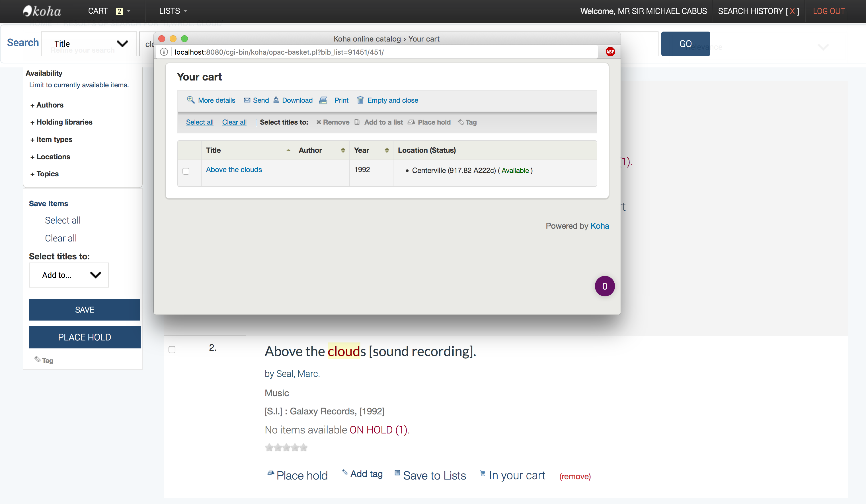Click the Print printer icon

[x=323, y=100]
